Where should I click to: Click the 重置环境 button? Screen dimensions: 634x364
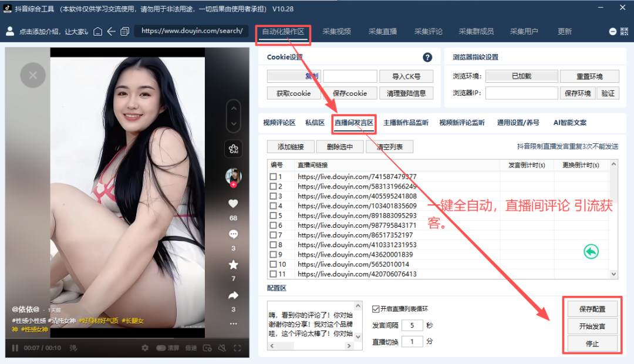[589, 76]
